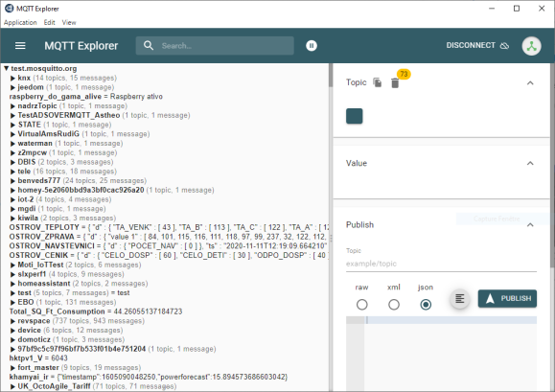This screenshot has height=392, width=555.
Task: Click the PUBLISH button
Action: point(507,298)
